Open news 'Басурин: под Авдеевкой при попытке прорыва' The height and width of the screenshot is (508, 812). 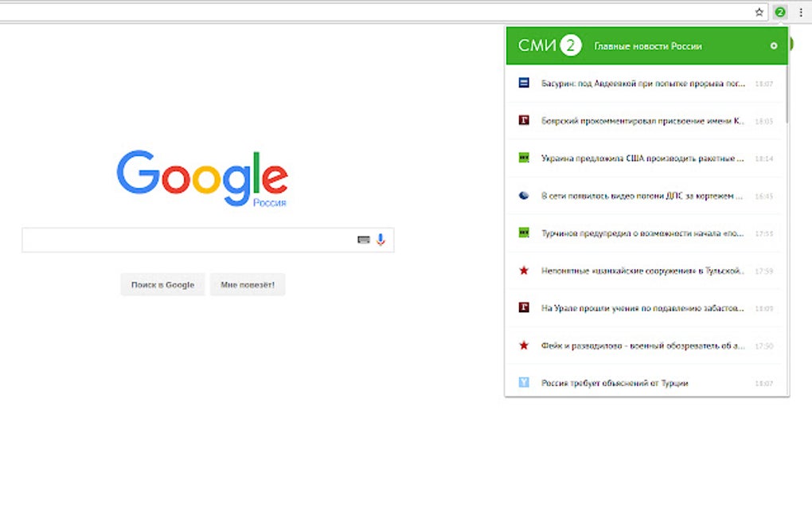(x=643, y=84)
